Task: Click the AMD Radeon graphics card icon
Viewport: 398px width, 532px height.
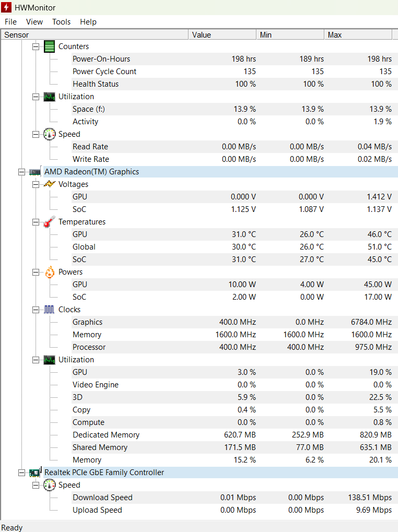Action: coord(36,172)
